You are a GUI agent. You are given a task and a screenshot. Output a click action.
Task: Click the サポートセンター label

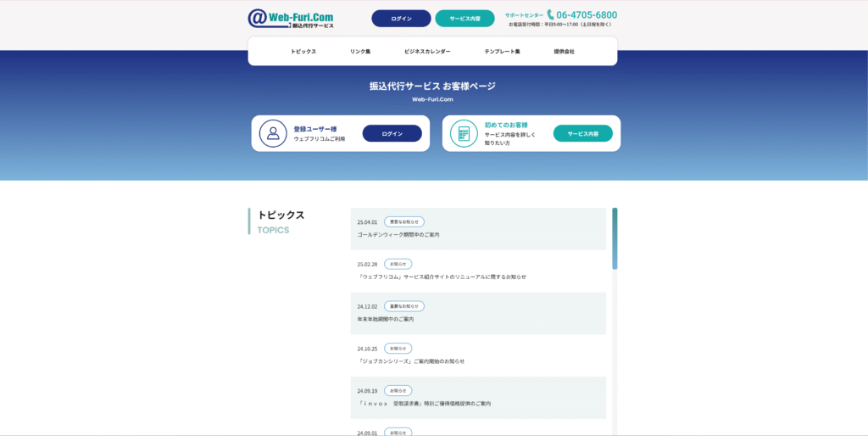pos(524,15)
